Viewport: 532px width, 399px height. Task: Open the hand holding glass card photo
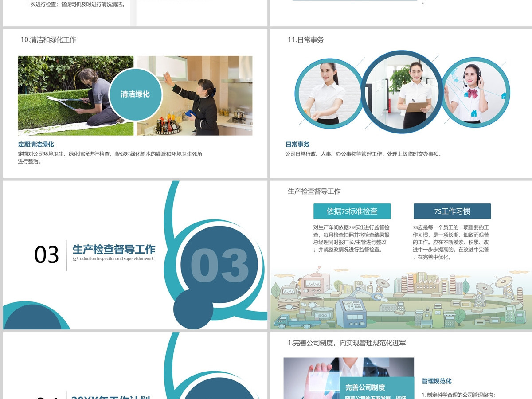349,378
